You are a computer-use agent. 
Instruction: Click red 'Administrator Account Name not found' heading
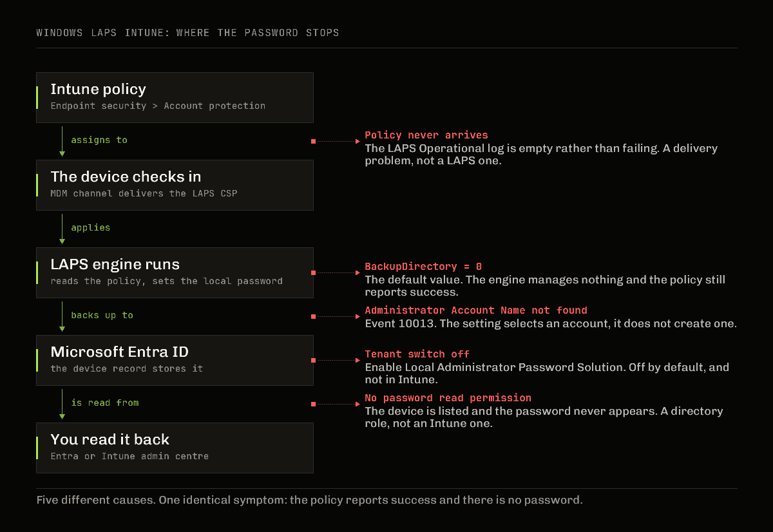476,310
